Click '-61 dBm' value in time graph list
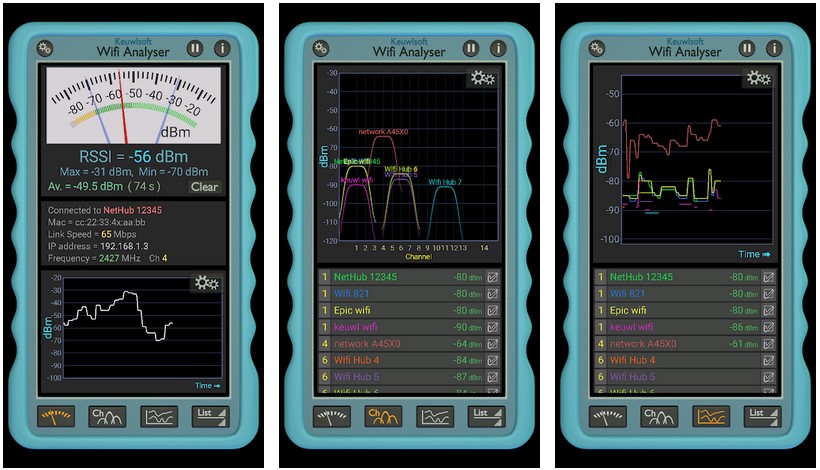 click(744, 344)
